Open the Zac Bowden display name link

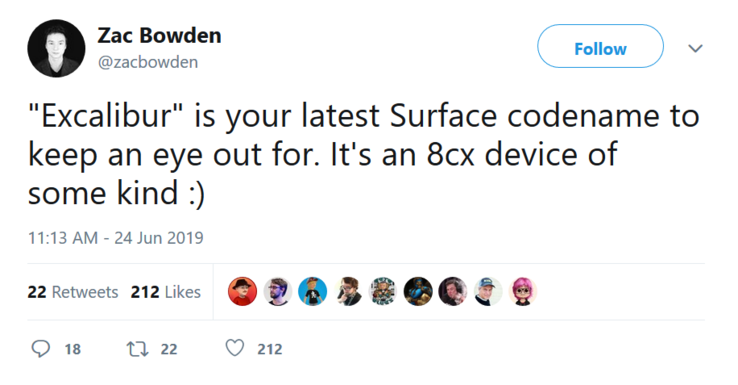(159, 36)
